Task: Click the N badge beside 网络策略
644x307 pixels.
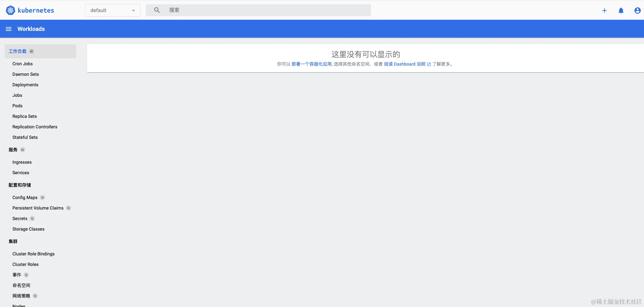Action: click(35, 296)
